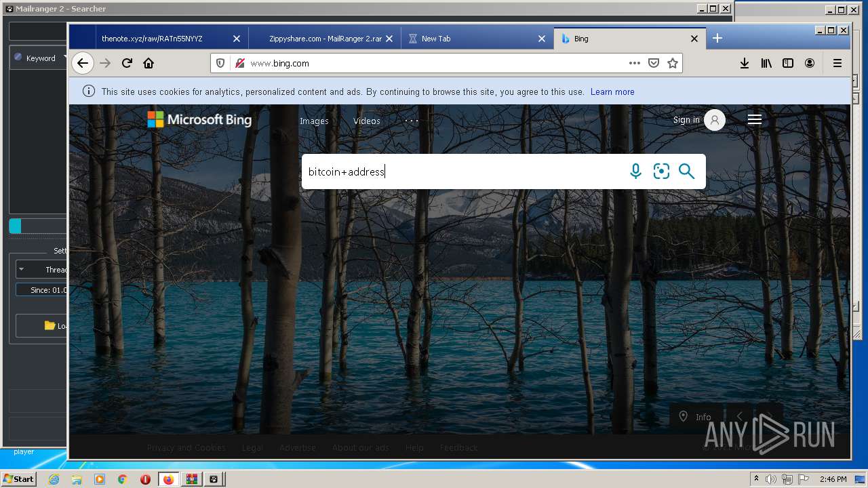Bookmark this page with star icon
This screenshot has width=868, height=488.
coord(673,63)
